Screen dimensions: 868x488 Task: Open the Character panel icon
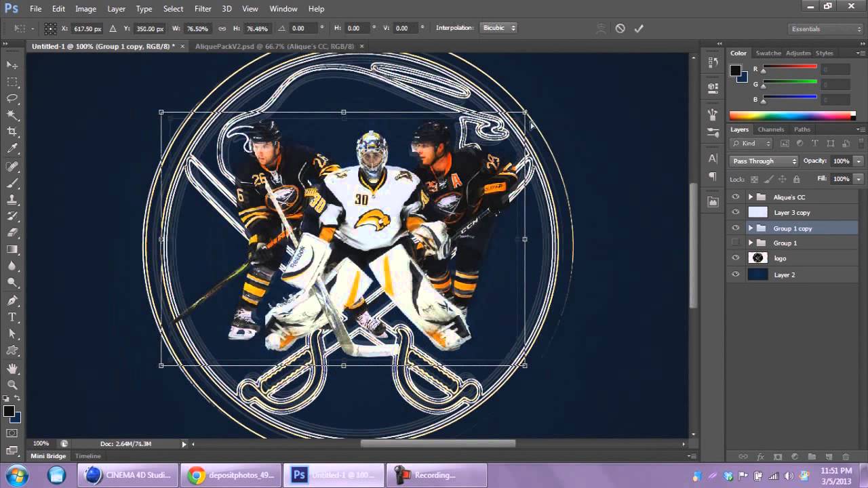713,159
